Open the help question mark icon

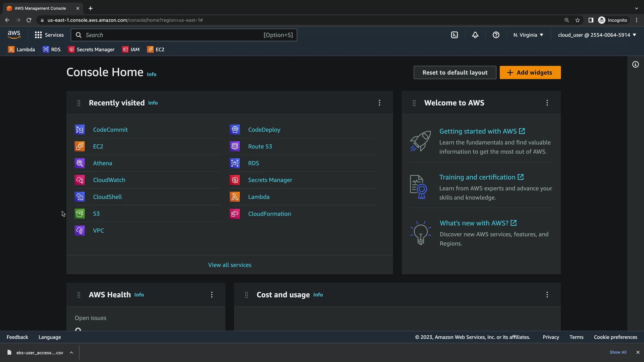496,35
